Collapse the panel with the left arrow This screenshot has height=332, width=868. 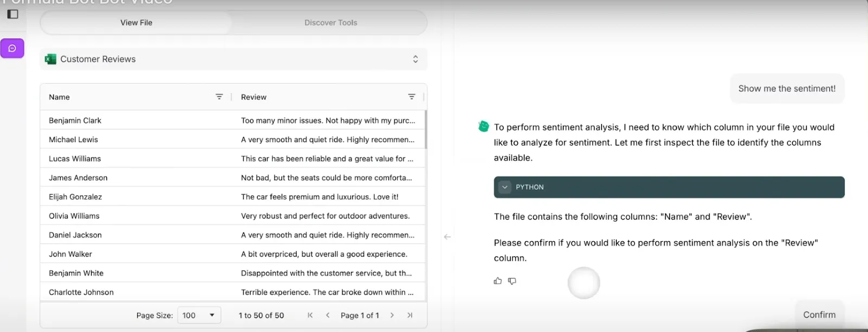pyautogui.click(x=447, y=237)
